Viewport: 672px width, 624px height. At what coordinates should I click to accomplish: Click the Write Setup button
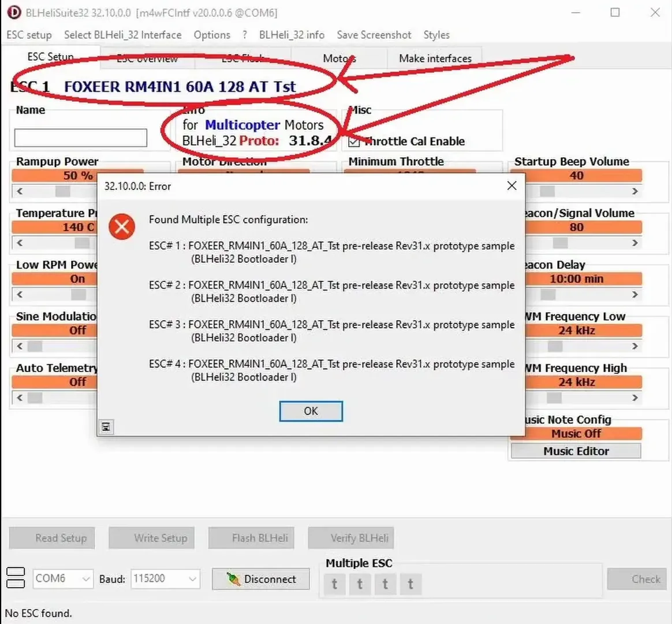(x=151, y=538)
